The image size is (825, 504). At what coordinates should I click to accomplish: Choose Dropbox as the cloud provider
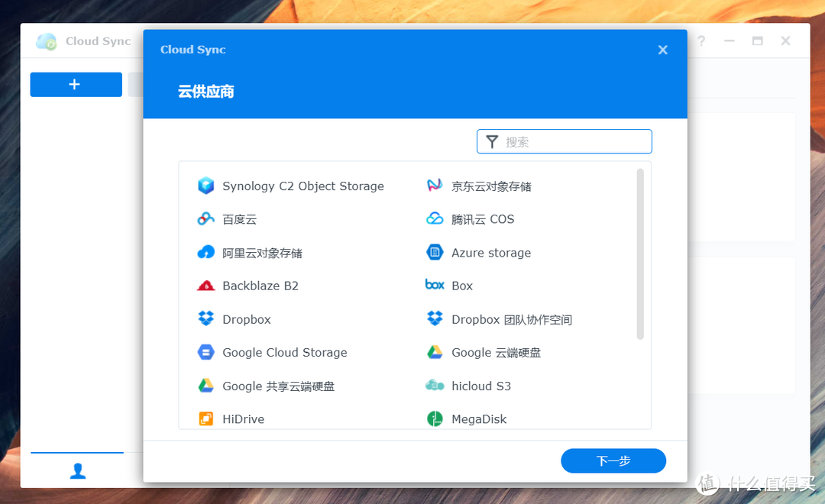pyautogui.click(x=246, y=319)
